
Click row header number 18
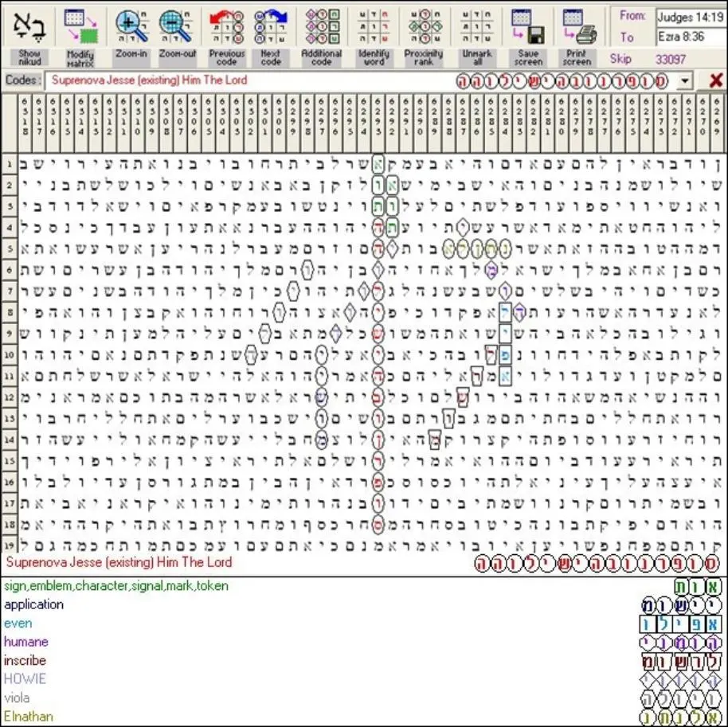pyautogui.click(x=10, y=525)
